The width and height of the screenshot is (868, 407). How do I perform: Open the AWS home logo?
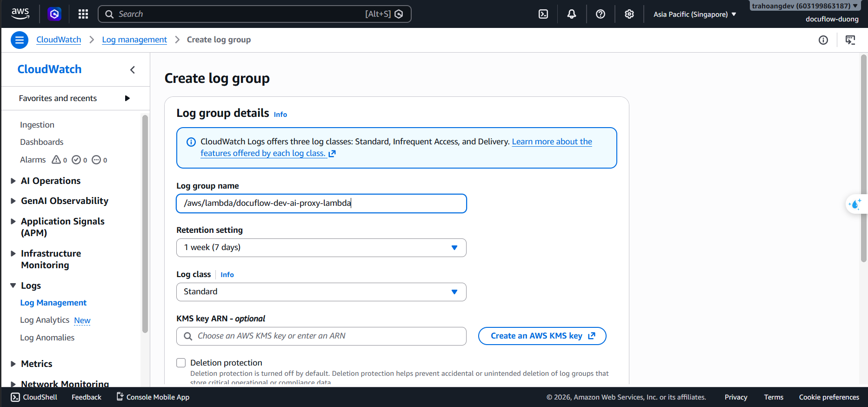pos(20,14)
